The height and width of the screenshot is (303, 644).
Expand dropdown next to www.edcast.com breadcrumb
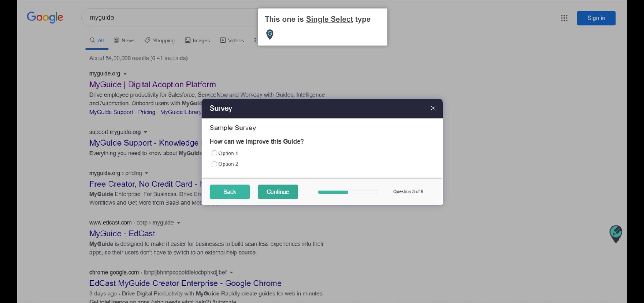coord(178,223)
